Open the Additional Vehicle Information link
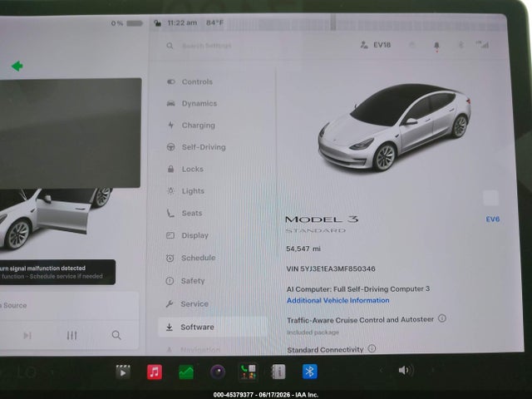This screenshot has height=399, width=532. [338, 300]
